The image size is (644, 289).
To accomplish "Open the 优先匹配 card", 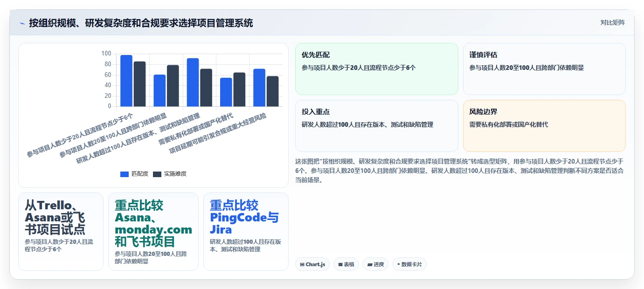I will 376,69.
